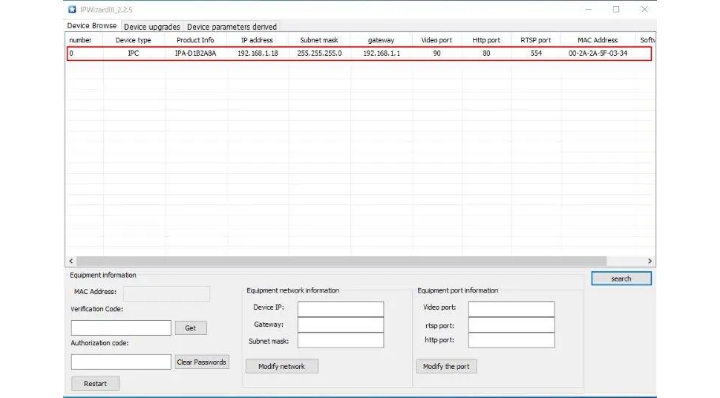Select the IP address cell 192.168.1.18
Viewport: 720px width, 398px height.
point(258,53)
